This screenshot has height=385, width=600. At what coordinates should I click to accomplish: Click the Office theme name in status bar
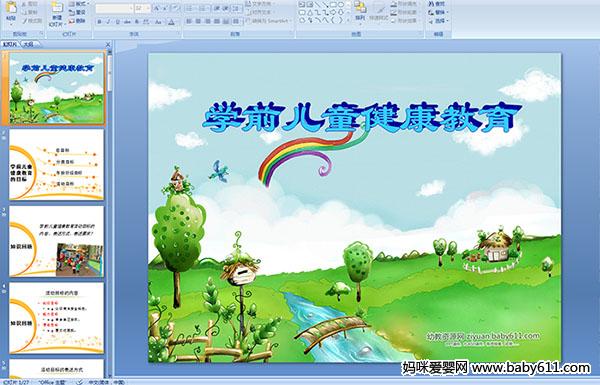53,382
